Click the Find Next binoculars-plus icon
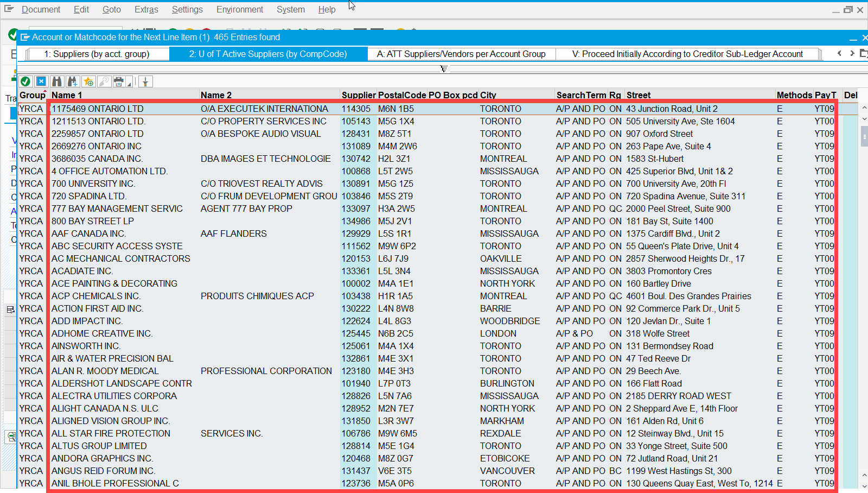 72,81
